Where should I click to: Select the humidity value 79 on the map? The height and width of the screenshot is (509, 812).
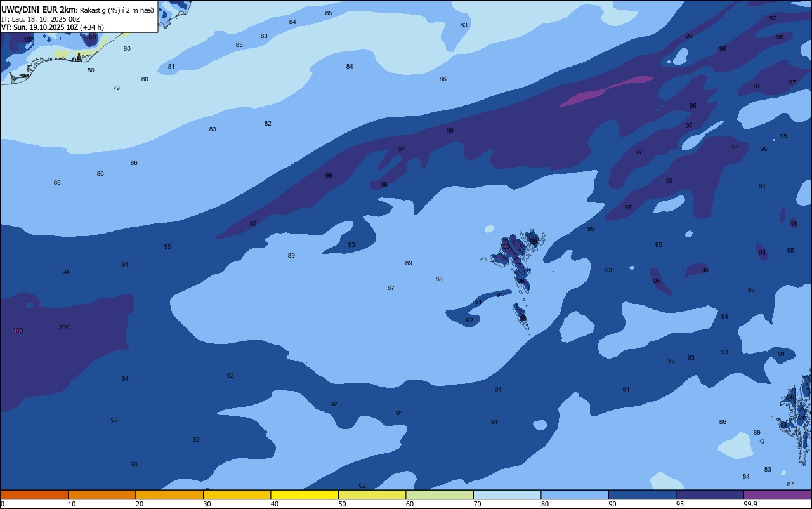pyautogui.click(x=116, y=88)
